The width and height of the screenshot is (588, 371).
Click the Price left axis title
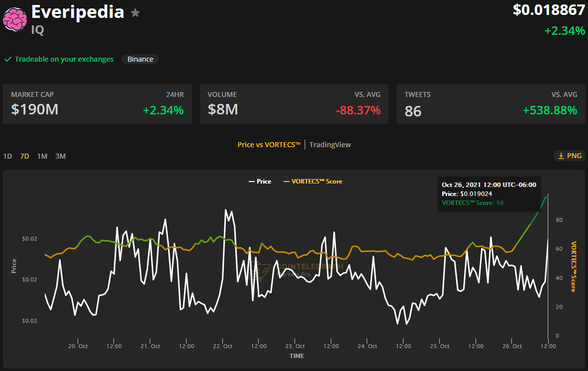coord(14,266)
